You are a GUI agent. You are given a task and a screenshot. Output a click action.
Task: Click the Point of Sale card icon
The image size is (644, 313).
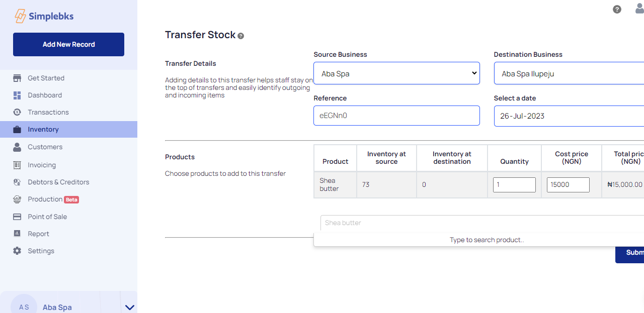tap(17, 217)
